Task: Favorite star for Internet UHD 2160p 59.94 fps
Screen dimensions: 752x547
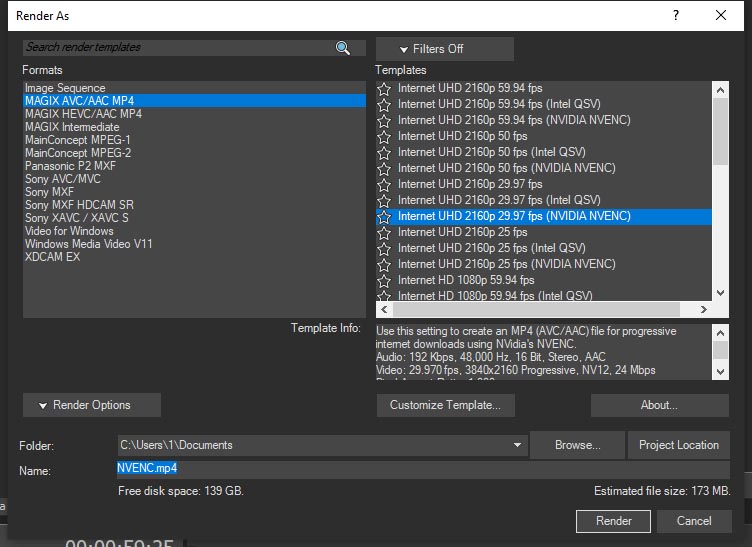Action: click(384, 89)
